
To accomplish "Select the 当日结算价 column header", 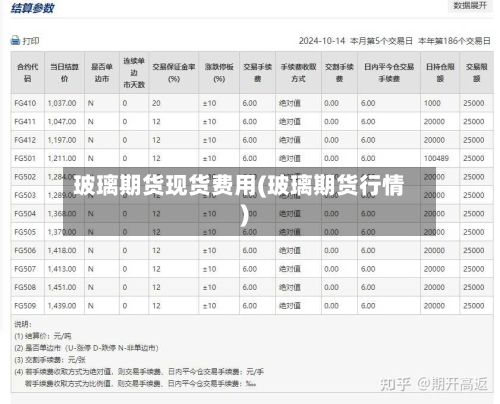I will (64, 73).
